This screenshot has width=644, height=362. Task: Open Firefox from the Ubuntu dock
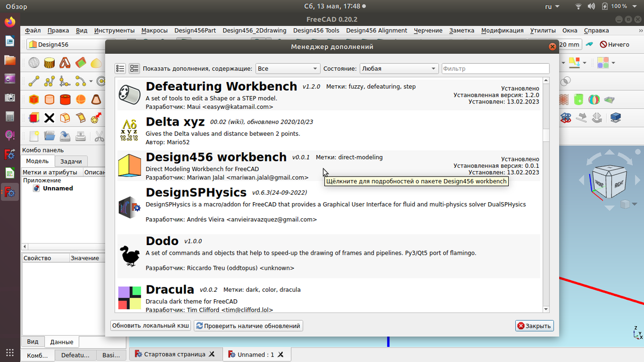coord(10,22)
